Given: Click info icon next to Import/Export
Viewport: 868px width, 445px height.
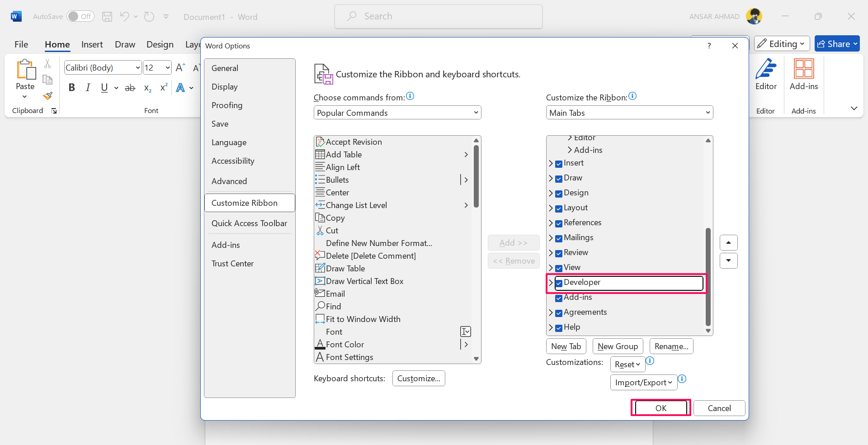Looking at the screenshot, I should 682,379.
